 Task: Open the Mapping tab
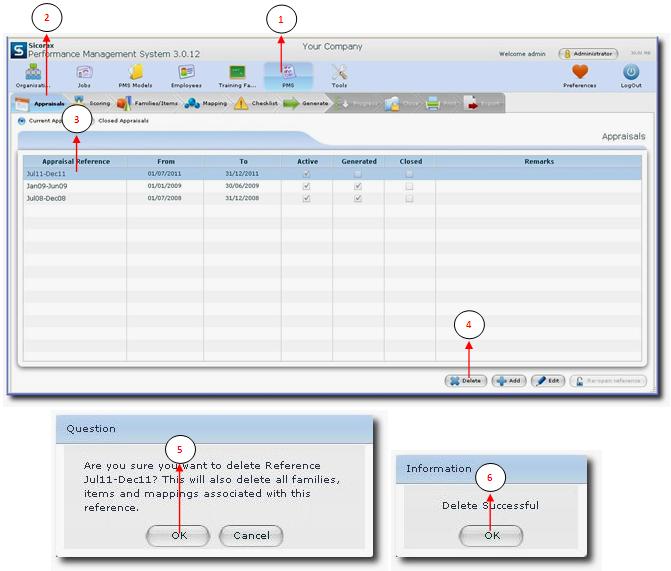206,103
